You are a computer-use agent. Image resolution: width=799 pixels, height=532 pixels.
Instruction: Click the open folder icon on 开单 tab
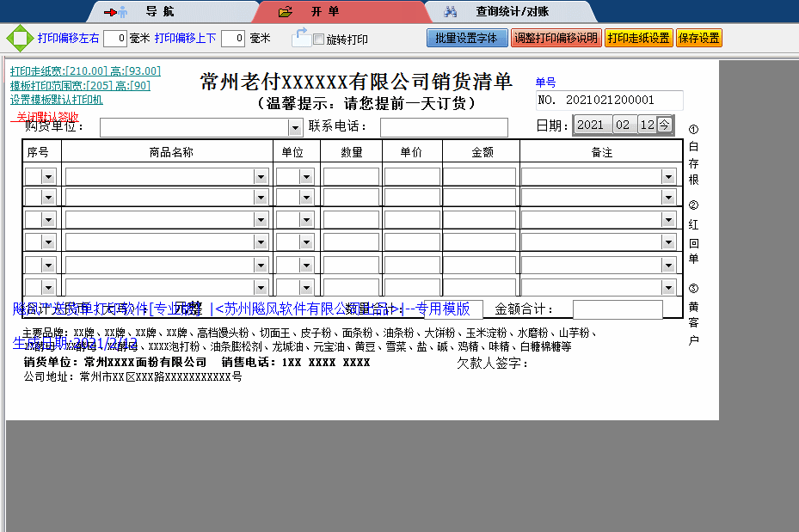286,12
